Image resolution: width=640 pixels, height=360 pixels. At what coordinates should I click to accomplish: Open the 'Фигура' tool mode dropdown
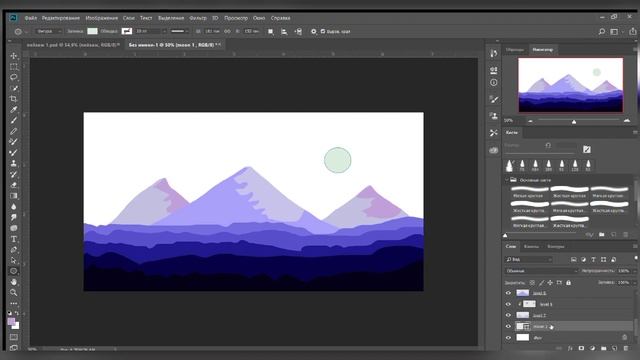[48, 31]
